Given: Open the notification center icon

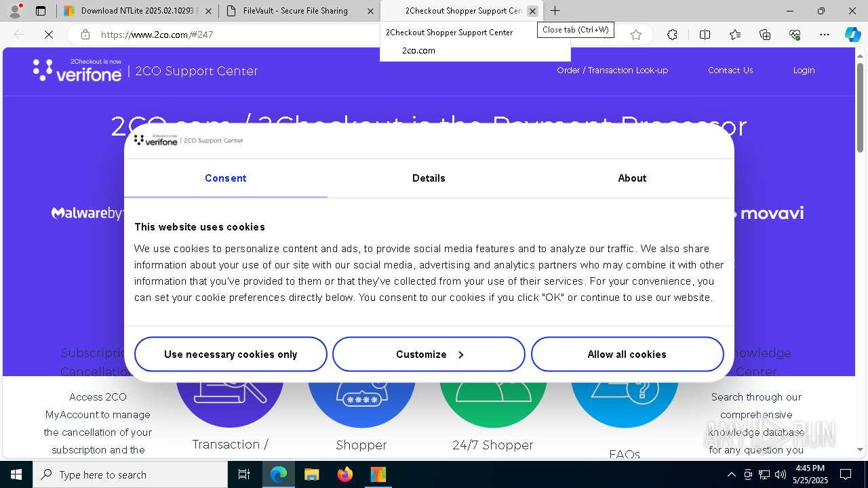Looking at the screenshot, I should [846, 474].
